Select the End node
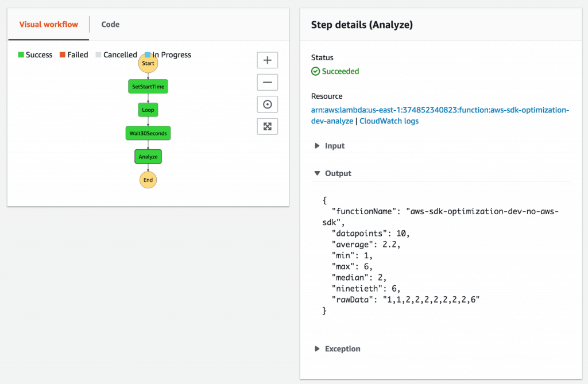The height and width of the screenshot is (384, 588). point(148,180)
